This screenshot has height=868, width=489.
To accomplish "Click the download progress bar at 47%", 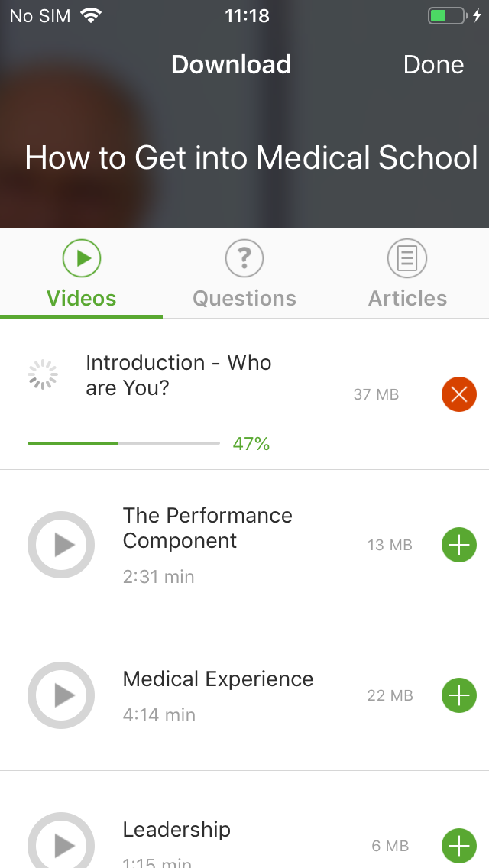I will (122, 442).
